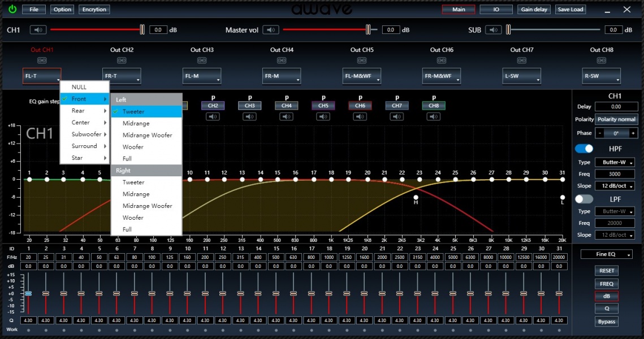The image size is (644, 339).
Task: Turn off the HPF toggle switch
Action: tap(584, 149)
